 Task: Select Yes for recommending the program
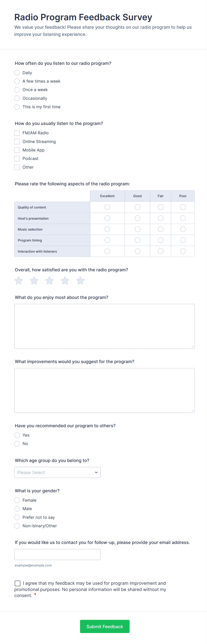point(17,435)
